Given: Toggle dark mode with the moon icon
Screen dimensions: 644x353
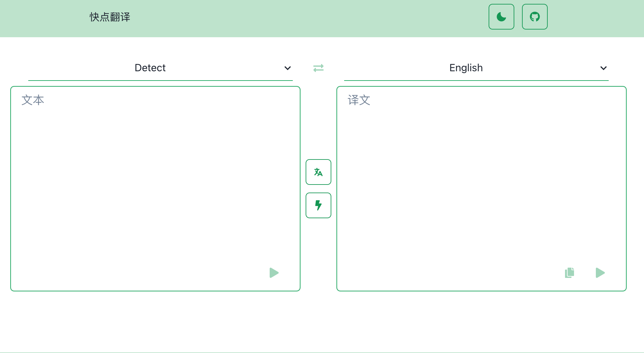Looking at the screenshot, I should (501, 17).
